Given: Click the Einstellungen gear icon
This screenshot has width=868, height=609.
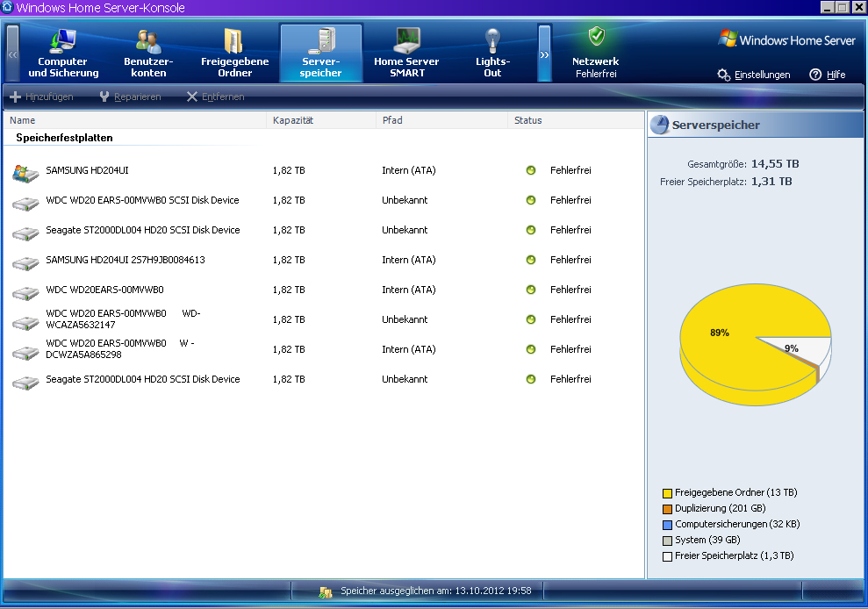Looking at the screenshot, I should tap(723, 75).
